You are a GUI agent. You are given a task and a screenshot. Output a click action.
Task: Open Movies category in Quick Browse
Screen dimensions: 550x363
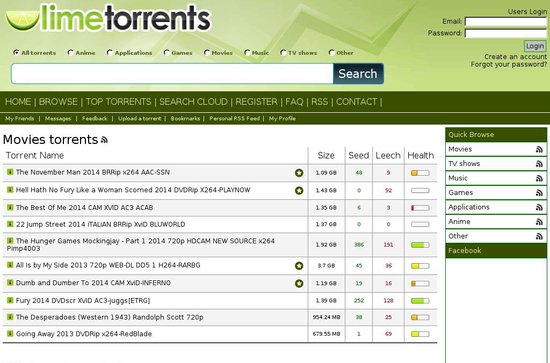pyautogui.click(x=460, y=149)
